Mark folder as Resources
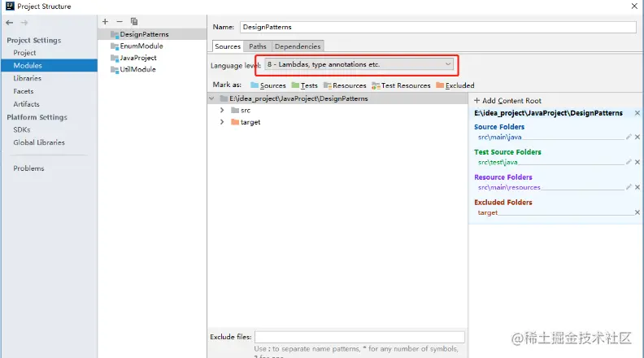This screenshot has height=358, width=644. (x=345, y=85)
